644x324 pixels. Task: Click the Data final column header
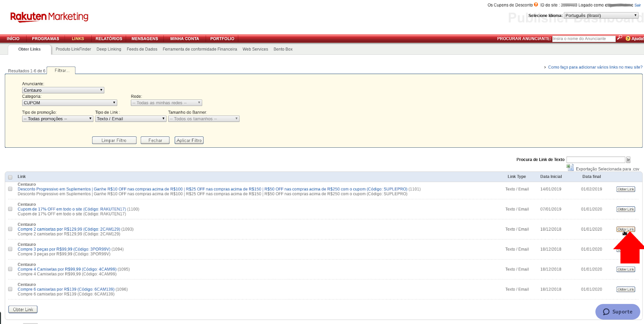(592, 177)
